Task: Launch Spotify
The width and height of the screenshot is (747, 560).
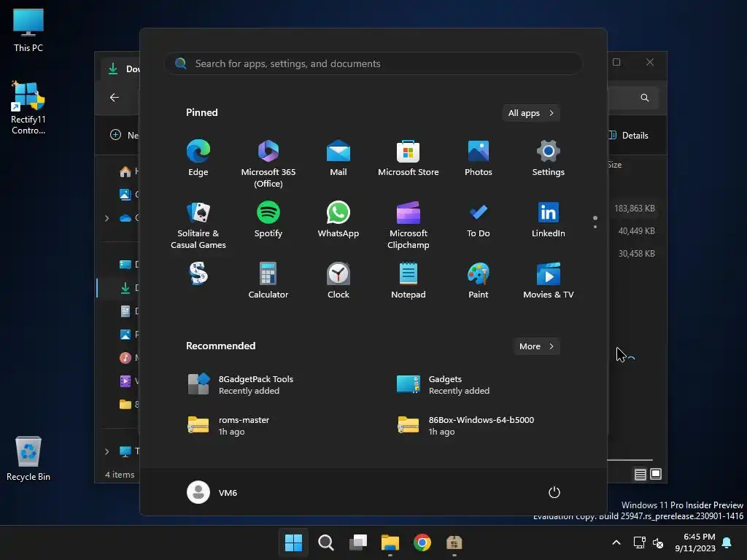Action: [268, 219]
